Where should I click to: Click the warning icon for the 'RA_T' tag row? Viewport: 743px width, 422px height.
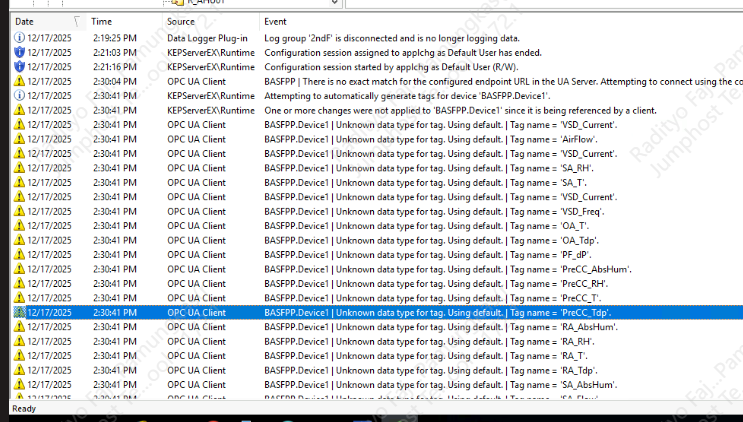tap(19, 356)
